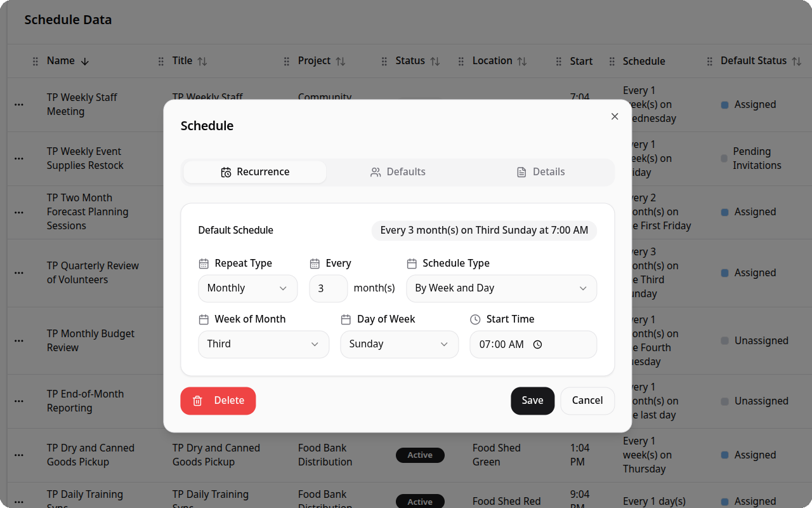Delete the current schedule

218,401
